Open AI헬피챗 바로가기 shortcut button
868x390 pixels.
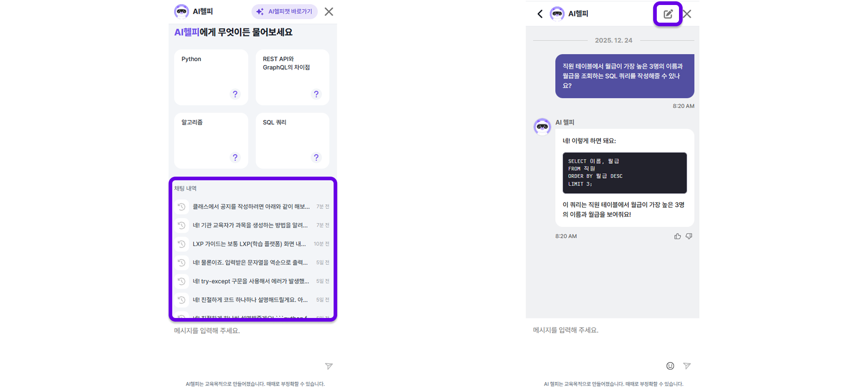[x=284, y=12]
